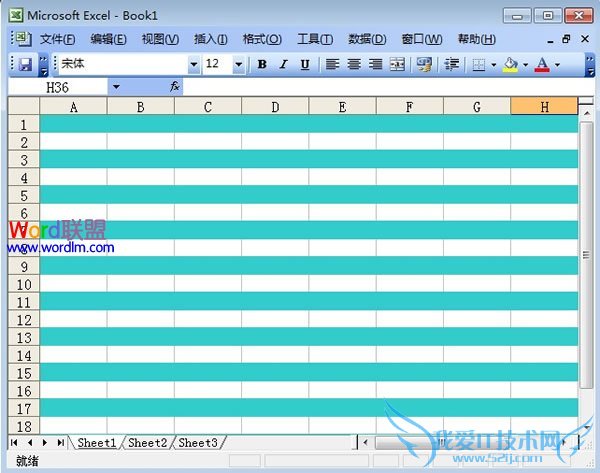Center align cell text

point(354,64)
